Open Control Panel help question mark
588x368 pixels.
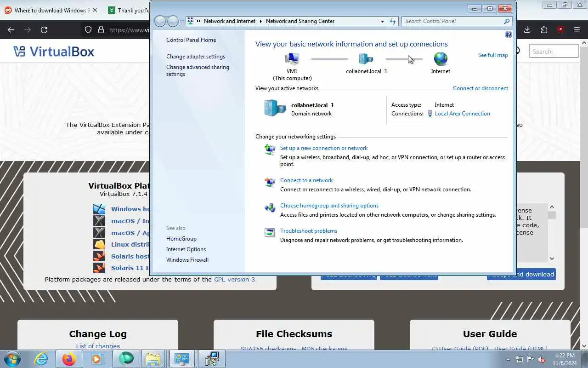click(508, 34)
